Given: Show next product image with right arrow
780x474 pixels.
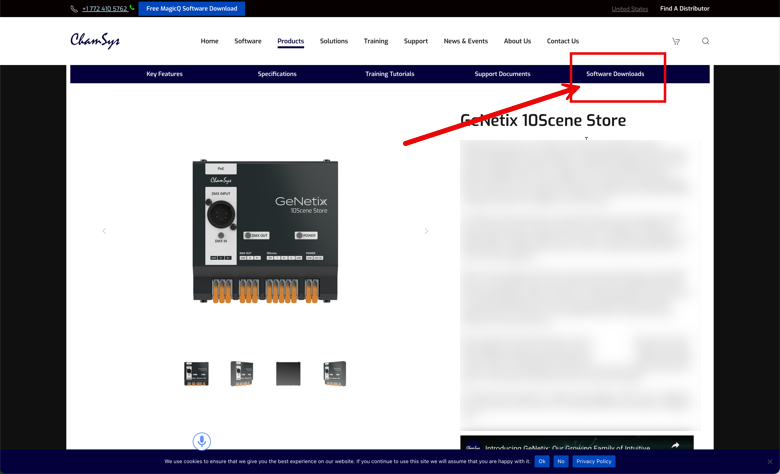Looking at the screenshot, I should click(426, 231).
